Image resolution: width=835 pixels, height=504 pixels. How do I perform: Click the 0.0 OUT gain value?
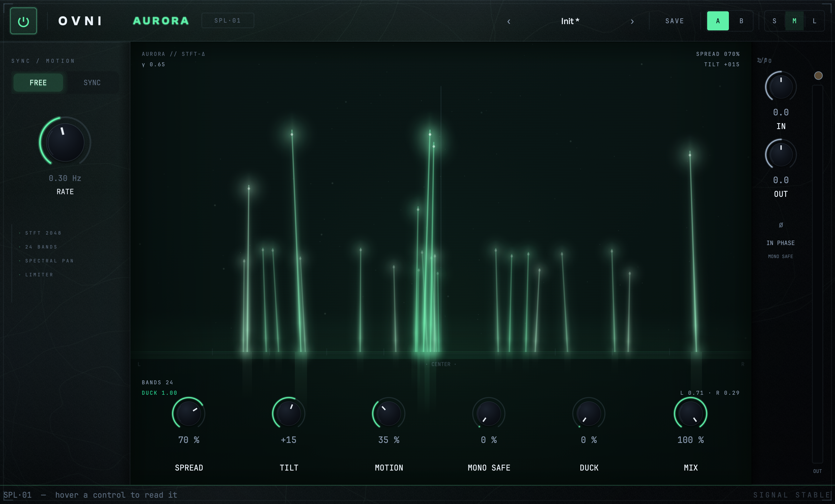pyautogui.click(x=781, y=180)
